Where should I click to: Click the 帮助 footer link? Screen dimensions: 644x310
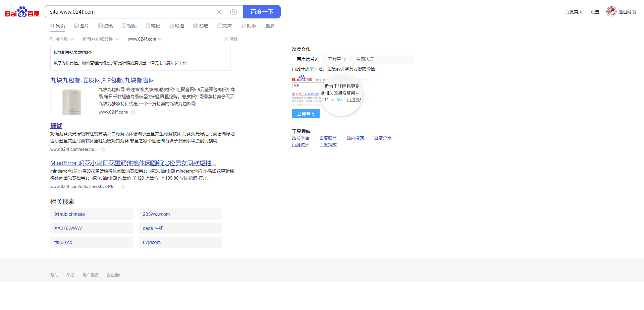pyautogui.click(x=54, y=275)
